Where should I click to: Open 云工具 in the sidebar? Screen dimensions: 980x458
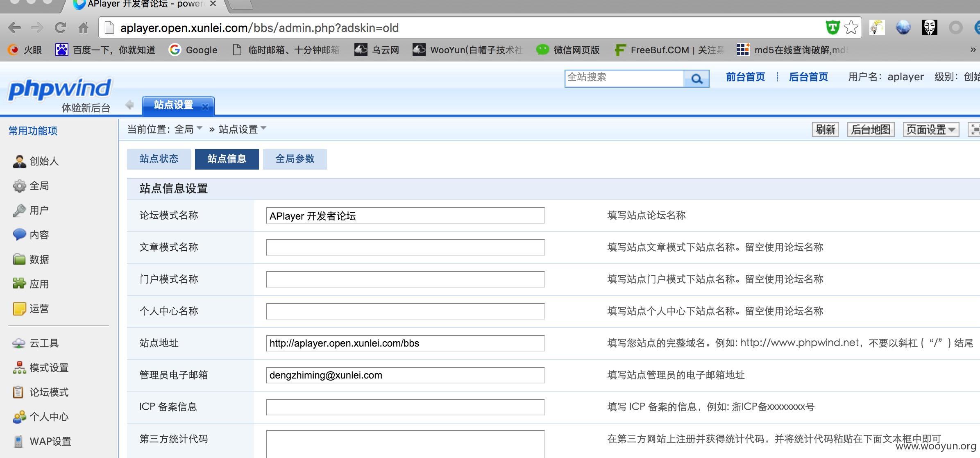pos(36,343)
